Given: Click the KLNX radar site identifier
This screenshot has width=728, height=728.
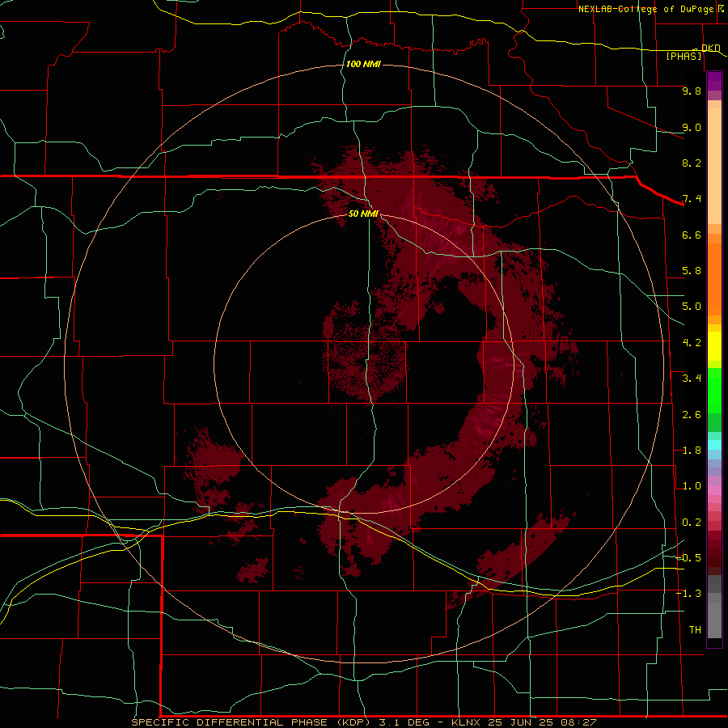Looking at the screenshot, I should (x=467, y=722).
